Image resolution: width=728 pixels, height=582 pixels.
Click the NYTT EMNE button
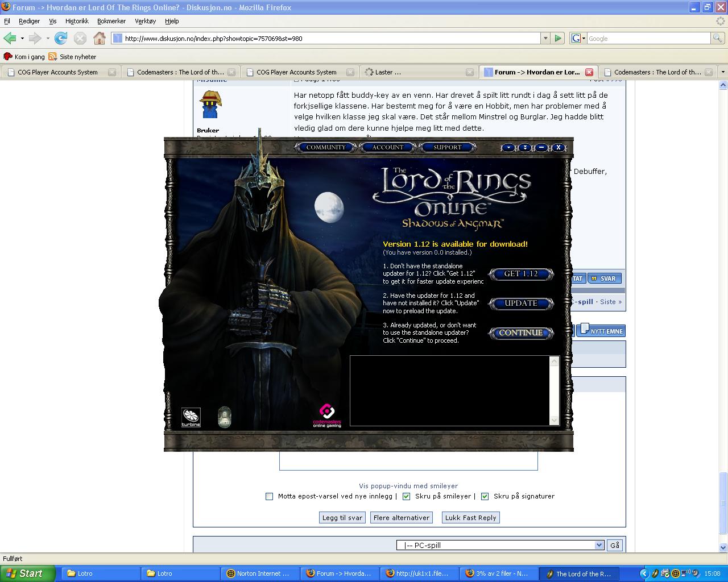[602, 330]
